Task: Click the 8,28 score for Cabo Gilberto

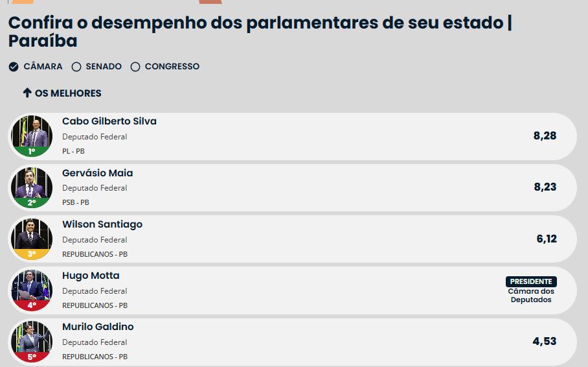Action: [545, 136]
